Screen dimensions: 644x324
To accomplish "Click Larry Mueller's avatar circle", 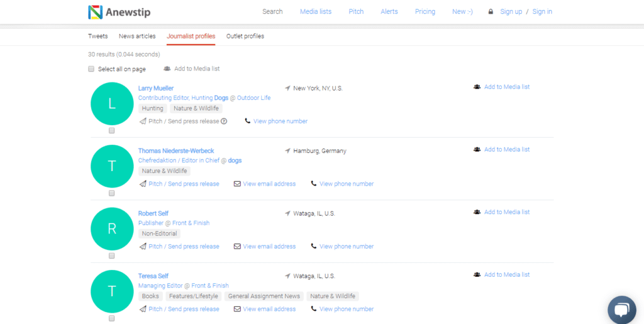I will [x=112, y=104].
